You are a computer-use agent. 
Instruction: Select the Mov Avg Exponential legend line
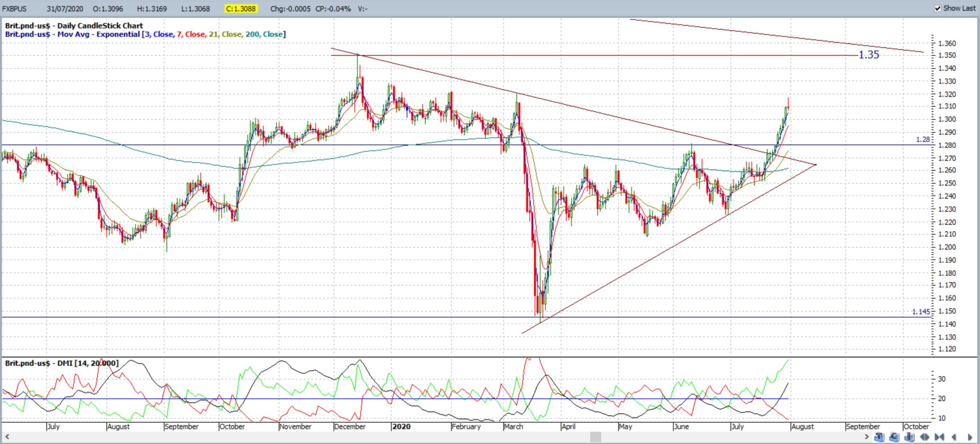(145, 34)
